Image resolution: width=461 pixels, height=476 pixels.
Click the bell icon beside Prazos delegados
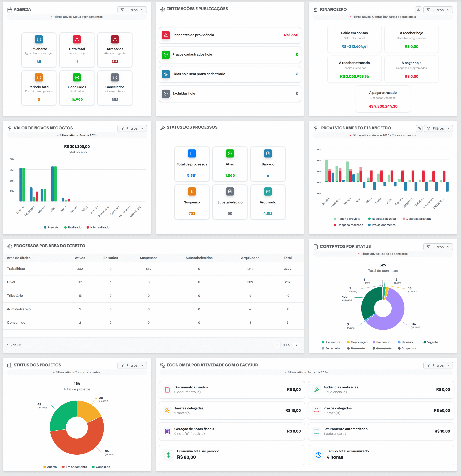[x=317, y=410]
